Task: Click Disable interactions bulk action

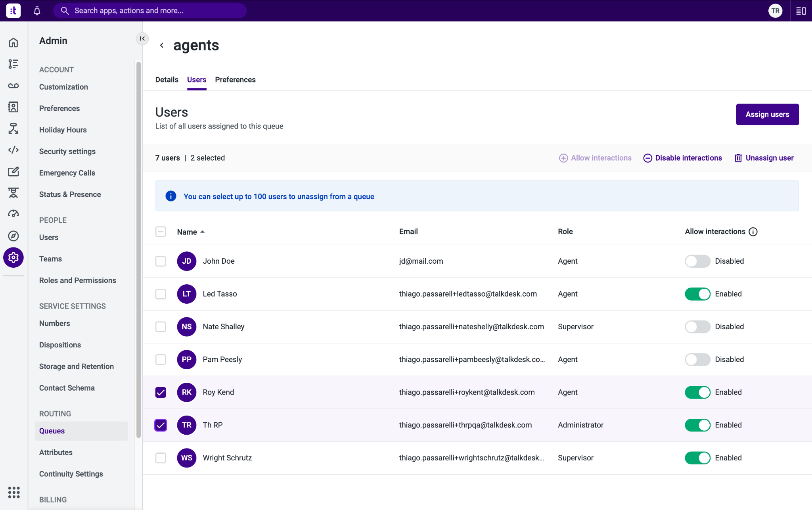Action: (683, 158)
